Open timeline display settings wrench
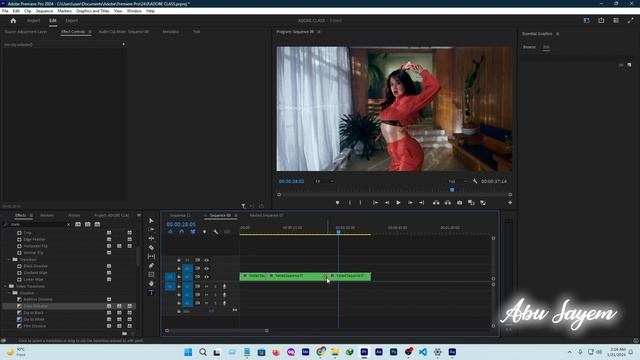This screenshot has width=640, height=360. point(216,232)
